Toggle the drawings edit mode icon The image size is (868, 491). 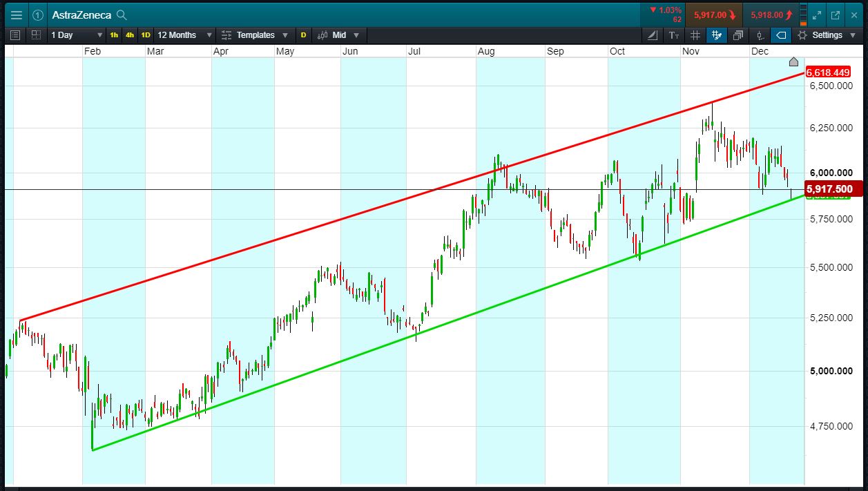(717, 35)
